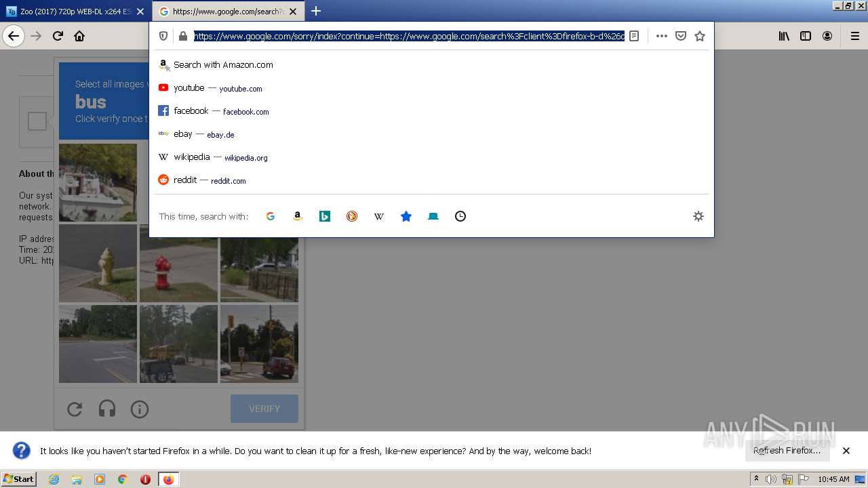Search this time with Amazon icon
868x488 pixels.
298,216
